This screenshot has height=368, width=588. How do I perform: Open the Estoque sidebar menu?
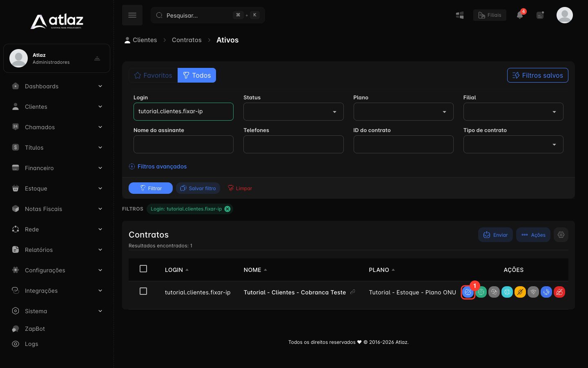pyautogui.click(x=57, y=188)
